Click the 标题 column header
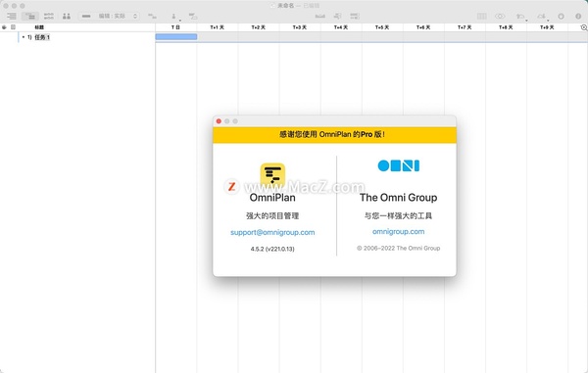 point(39,27)
